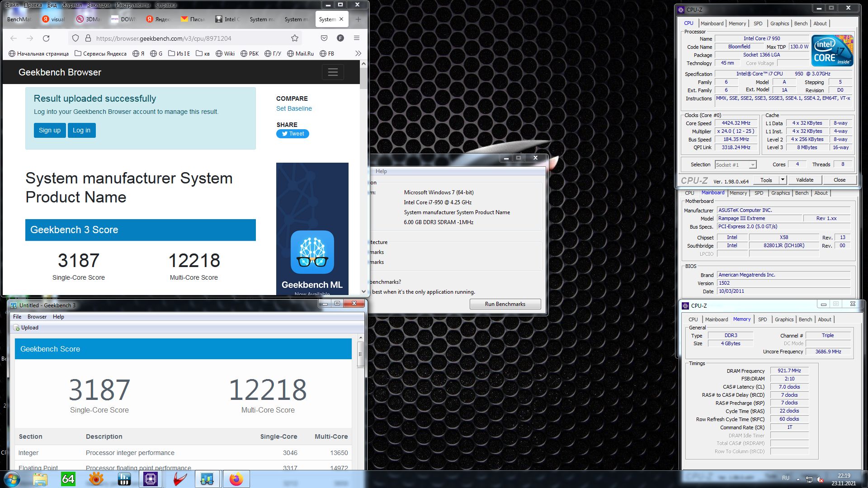Click the RU language indicator in tray

click(786, 478)
